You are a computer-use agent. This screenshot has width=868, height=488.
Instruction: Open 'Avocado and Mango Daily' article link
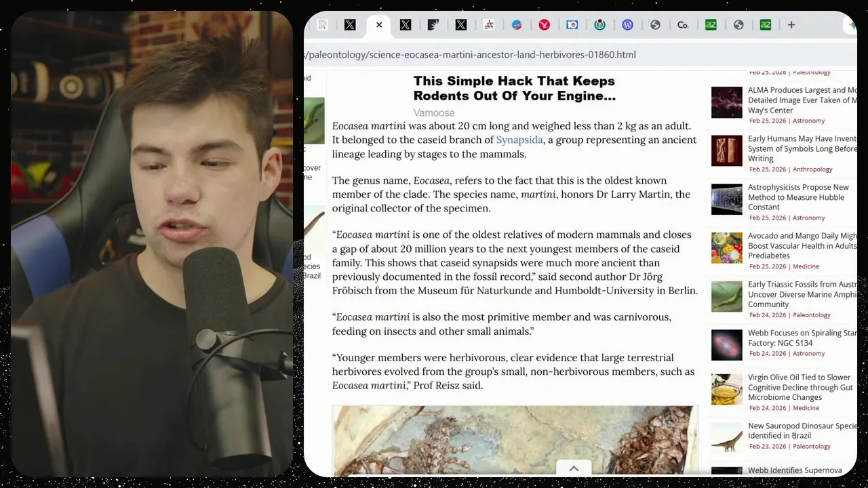pyautogui.click(x=802, y=245)
